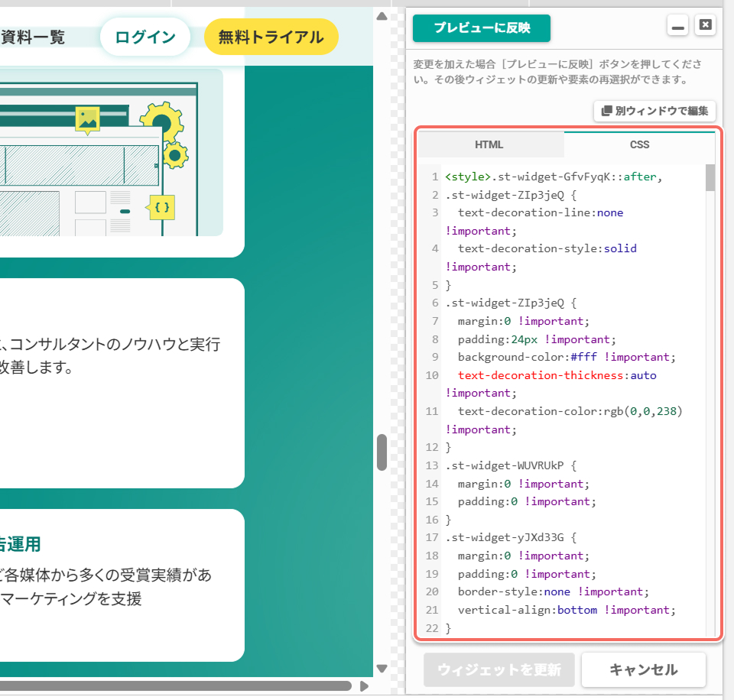Click the ウィジェットを更新 button
This screenshot has width=734, height=700.
coord(499,669)
